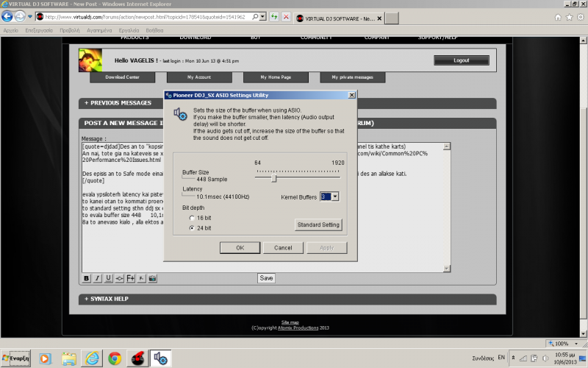Apply Bold formatting in message editor
Viewport: 588px width, 368px height.
(x=86, y=278)
